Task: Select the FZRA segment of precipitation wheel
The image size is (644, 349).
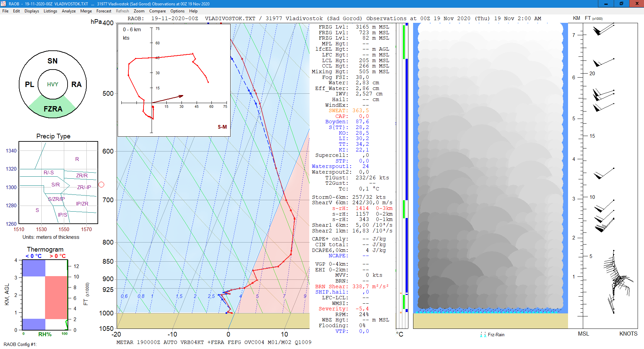Action: (53, 109)
